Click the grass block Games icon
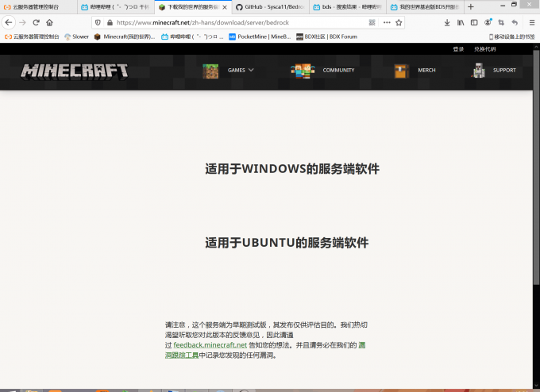 point(210,71)
